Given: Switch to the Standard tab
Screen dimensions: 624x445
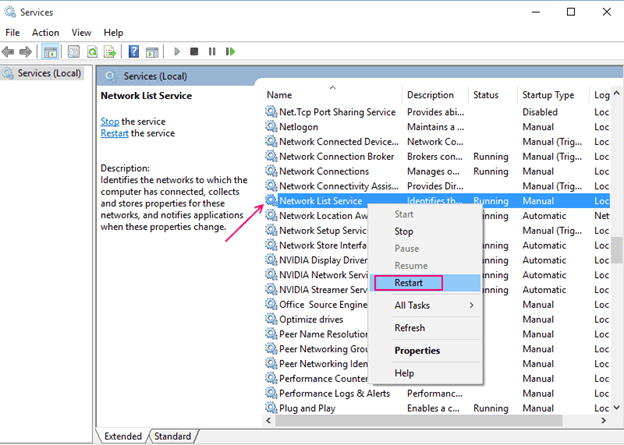Looking at the screenshot, I should coord(172,436).
